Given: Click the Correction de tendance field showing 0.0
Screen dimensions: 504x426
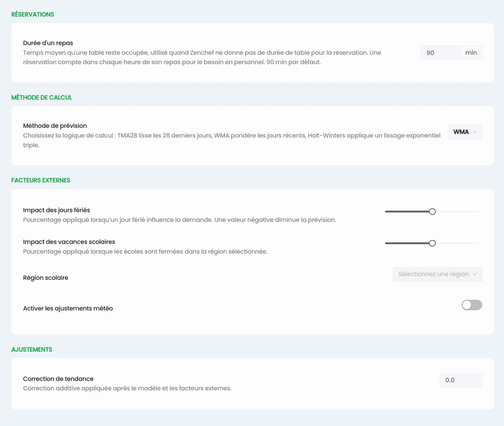Looking at the screenshot, I should click(461, 380).
